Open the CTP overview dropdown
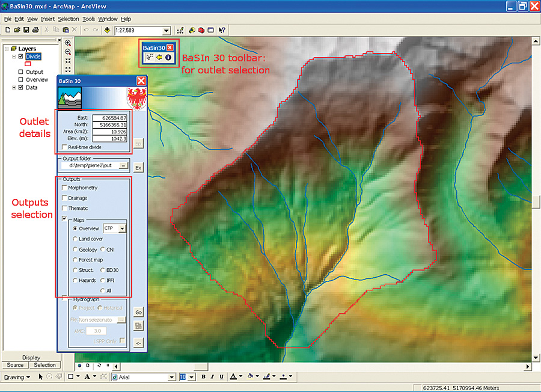The height and width of the screenshot is (392, 541). (122, 228)
